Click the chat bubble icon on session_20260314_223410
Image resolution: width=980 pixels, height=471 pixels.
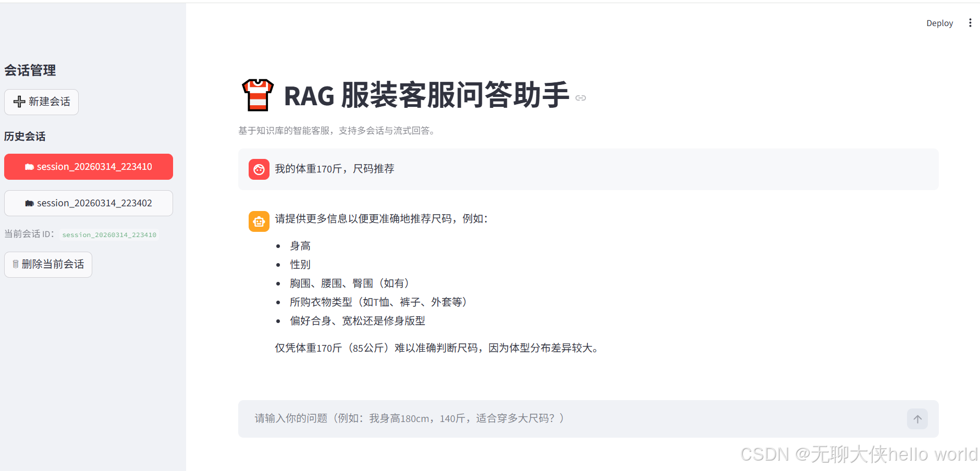(30, 166)
